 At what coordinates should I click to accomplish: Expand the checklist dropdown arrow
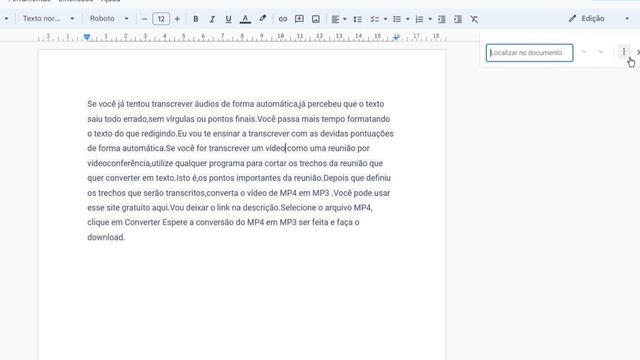click(385, 19)
